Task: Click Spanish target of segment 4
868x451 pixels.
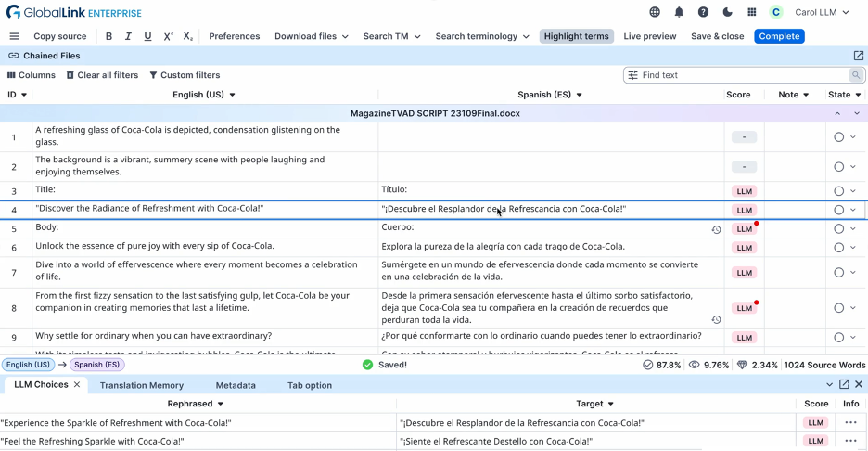Action: [x=551, y=210]
